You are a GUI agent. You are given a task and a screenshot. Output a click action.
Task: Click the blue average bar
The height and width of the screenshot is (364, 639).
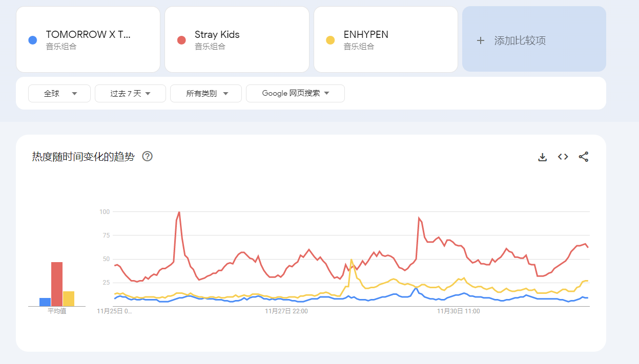tap(45, 302)
